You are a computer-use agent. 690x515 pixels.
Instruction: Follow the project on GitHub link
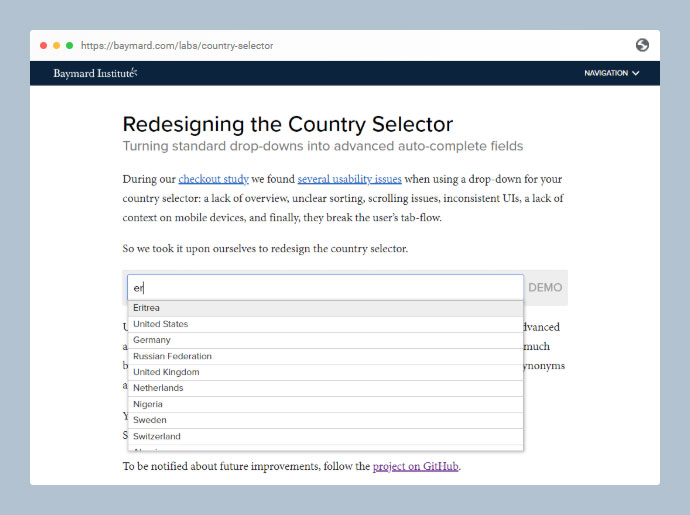415,466
